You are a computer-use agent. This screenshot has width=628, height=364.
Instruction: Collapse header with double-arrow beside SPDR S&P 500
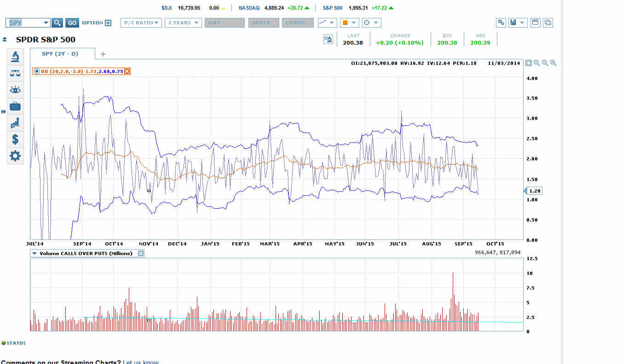click(x=5, y=40)
